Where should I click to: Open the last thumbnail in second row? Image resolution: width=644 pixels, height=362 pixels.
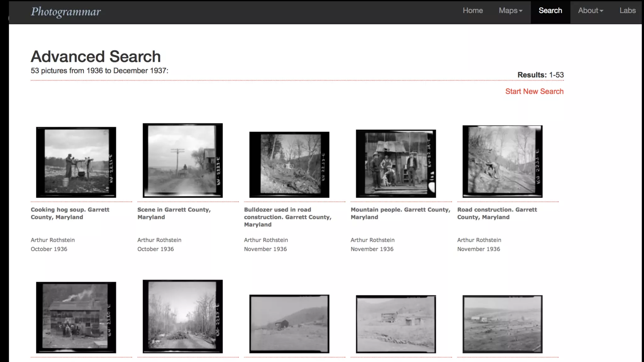(502, 324)
